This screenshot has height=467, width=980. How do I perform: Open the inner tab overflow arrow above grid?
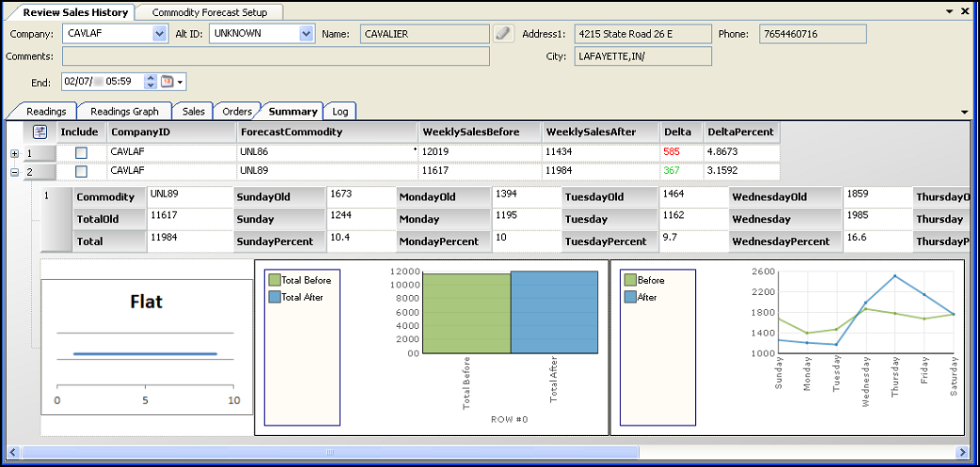[x=964, y=112]
